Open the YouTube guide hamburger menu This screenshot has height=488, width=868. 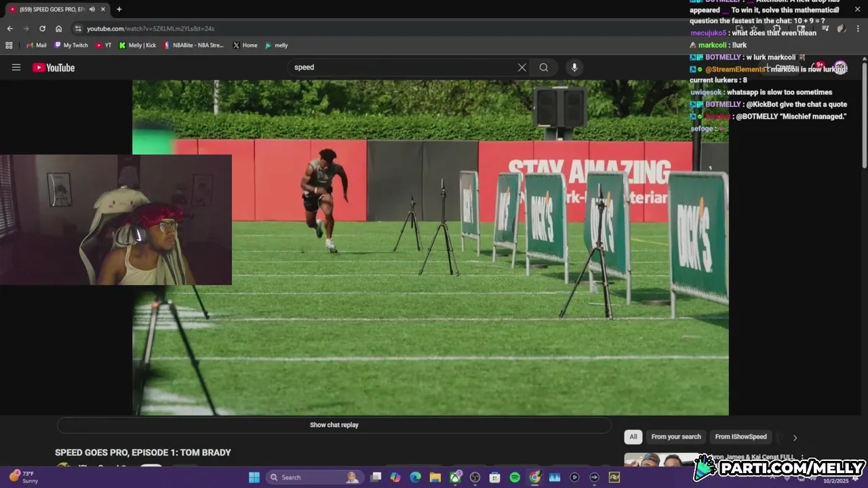pyautogui.click(x=16, y=67)
